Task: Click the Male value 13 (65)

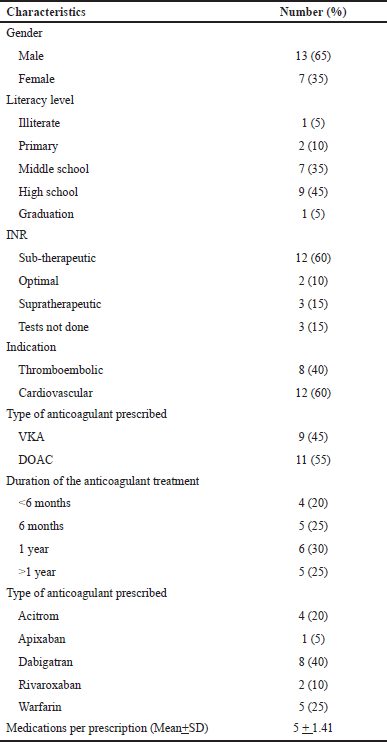Action: pos(313,56)
